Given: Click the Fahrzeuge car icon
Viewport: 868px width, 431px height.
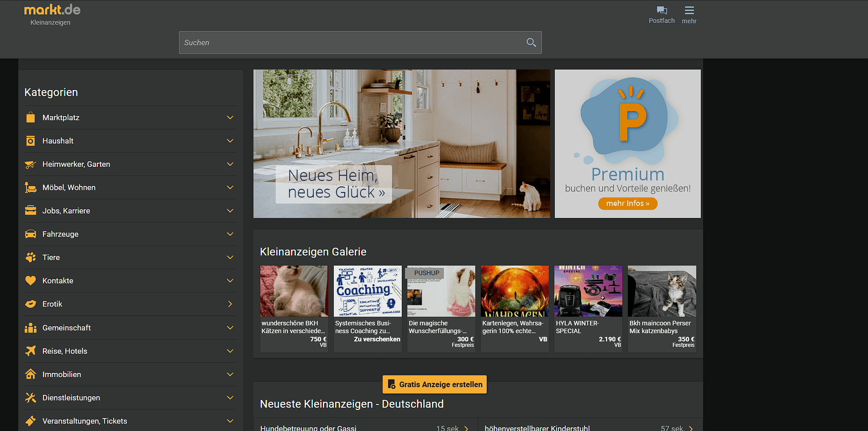Looking at the screenshot, I should (x=31, y=234).
